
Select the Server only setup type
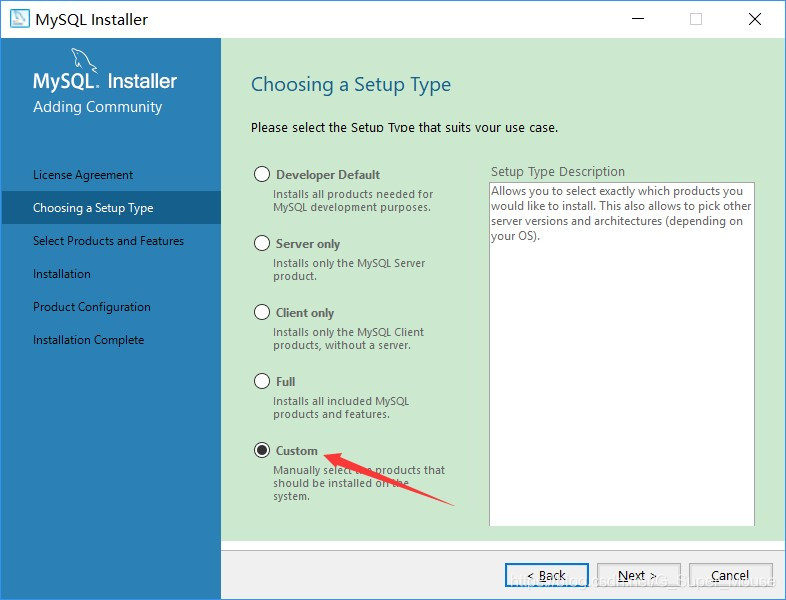[x=262, y=243]
